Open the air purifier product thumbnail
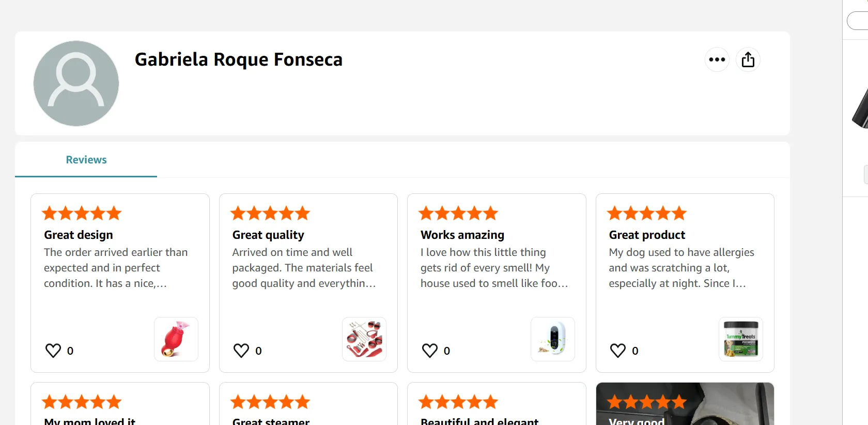The image size is (868, 425). coord(552,339)
